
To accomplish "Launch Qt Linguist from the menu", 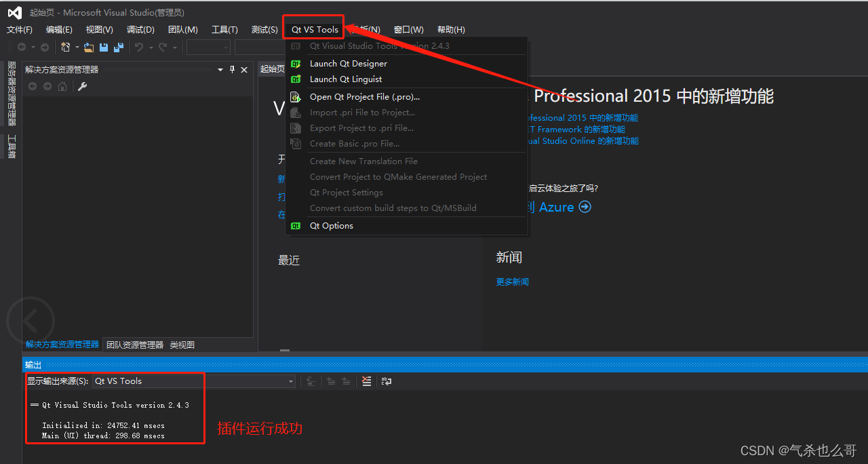I will tap(346, 79).
